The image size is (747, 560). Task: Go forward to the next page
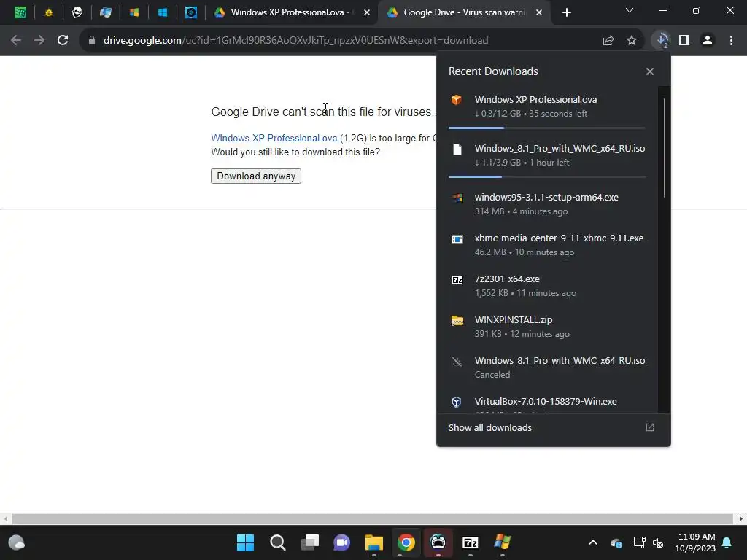[39, 41]
